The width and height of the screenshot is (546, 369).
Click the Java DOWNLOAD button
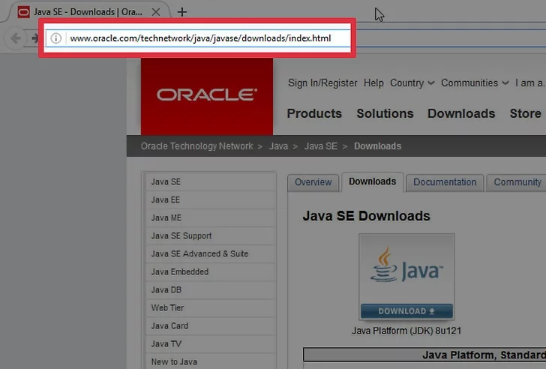pyautogui.click(x=406, y=311)
